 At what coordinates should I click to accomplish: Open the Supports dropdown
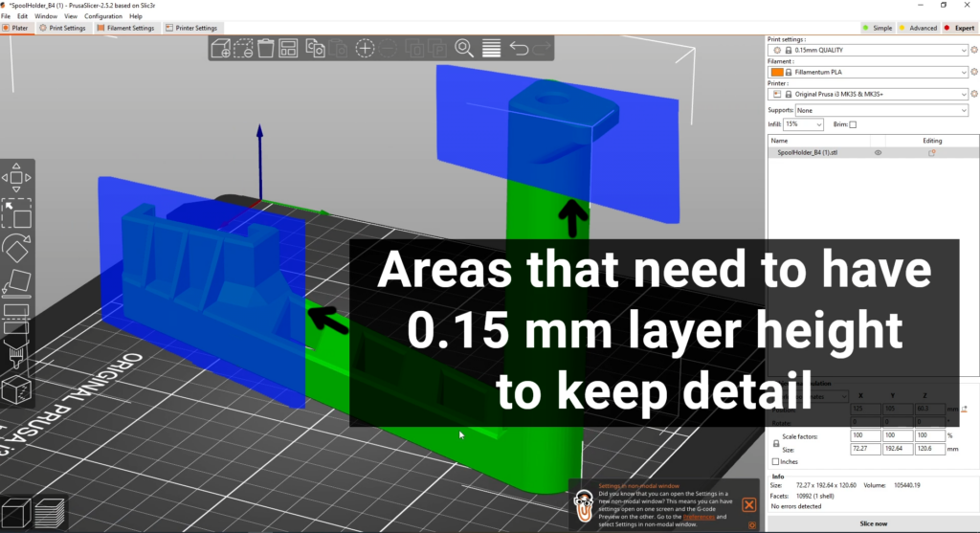click(x=963, y=110)
